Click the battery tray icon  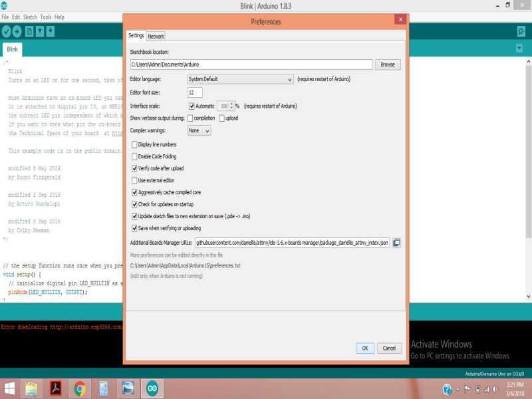point(477,389)
